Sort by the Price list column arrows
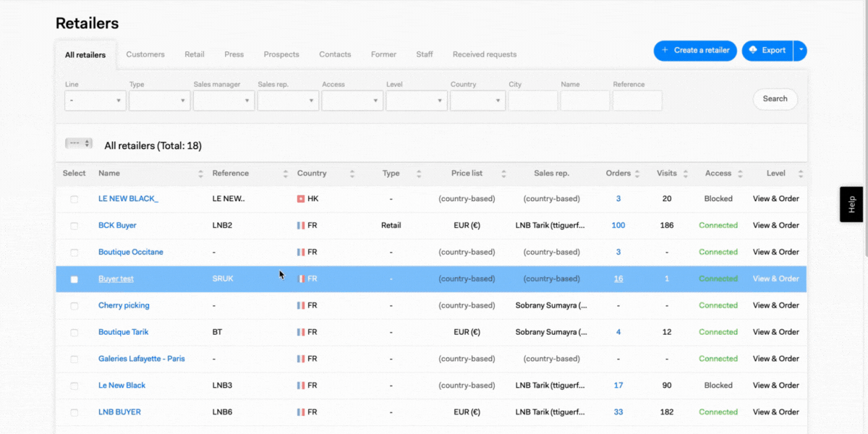868x434 pixels. tap(503, 174)
